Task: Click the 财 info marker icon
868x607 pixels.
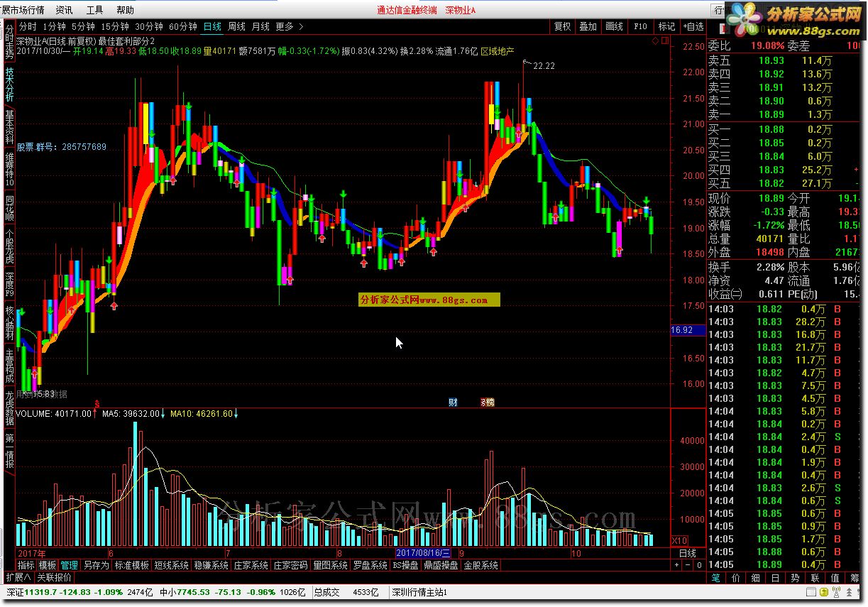Action: 453,403
